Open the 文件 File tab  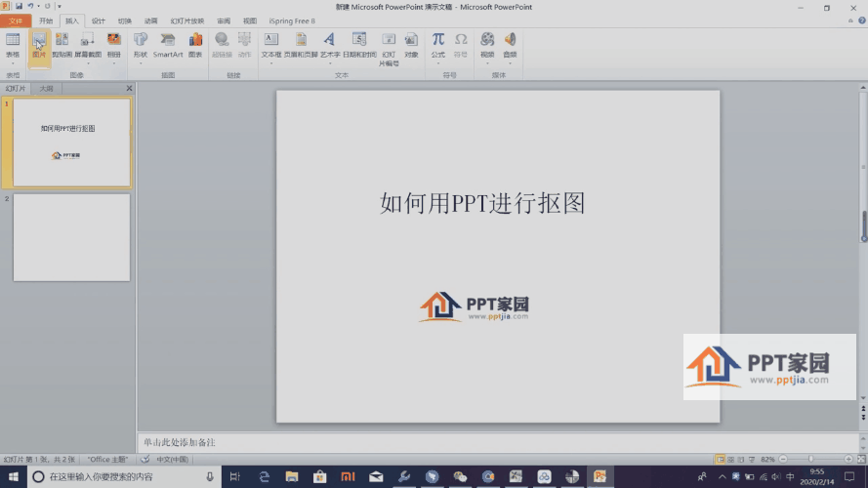16,21
